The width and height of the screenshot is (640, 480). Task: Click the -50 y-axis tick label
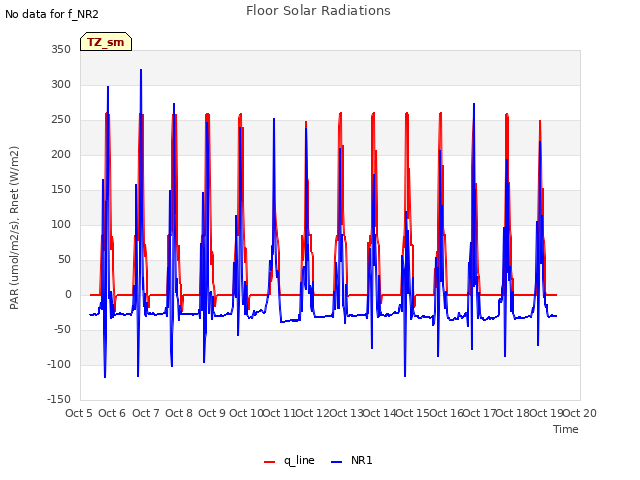[62, 329]
